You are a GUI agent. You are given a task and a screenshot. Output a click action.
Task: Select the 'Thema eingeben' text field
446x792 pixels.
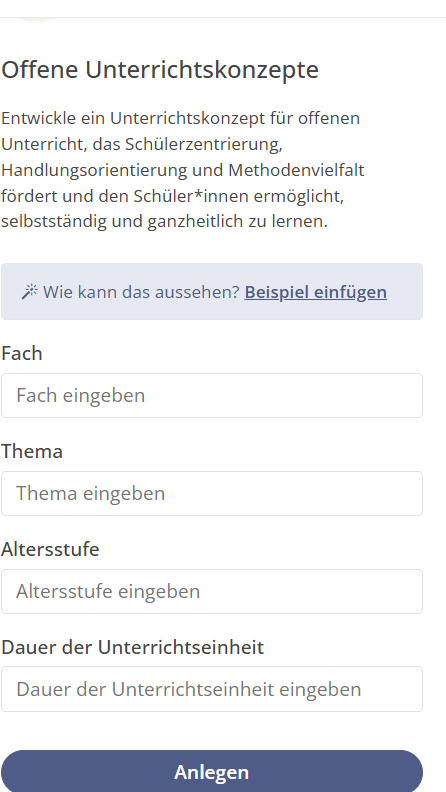click(212, 493)
